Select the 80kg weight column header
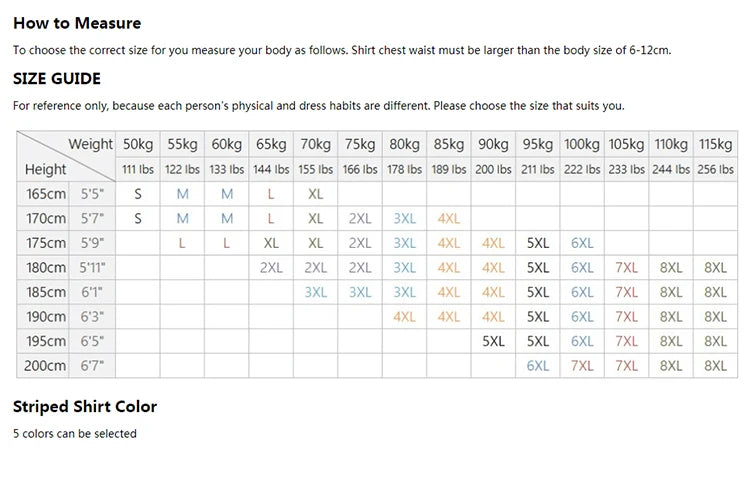The height and width of the screenshot is (479, 750). coord(404,144)
